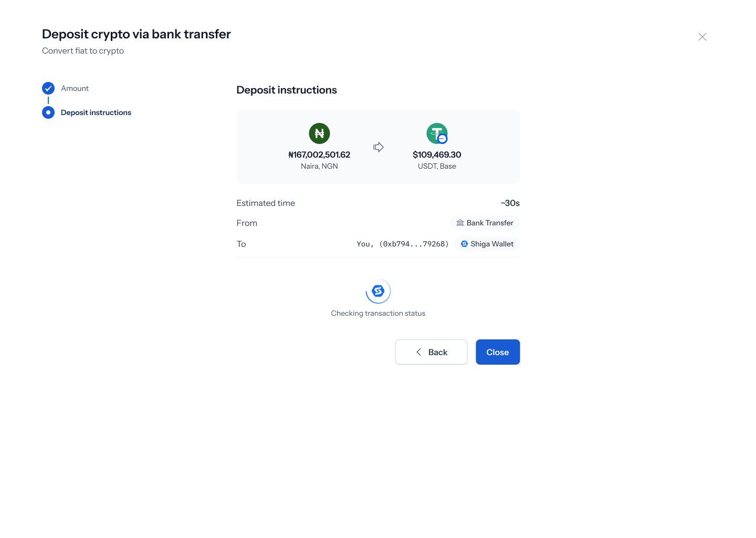Click the From row label
The width and height of the screenshot is (756, 538).
[247, 223]
